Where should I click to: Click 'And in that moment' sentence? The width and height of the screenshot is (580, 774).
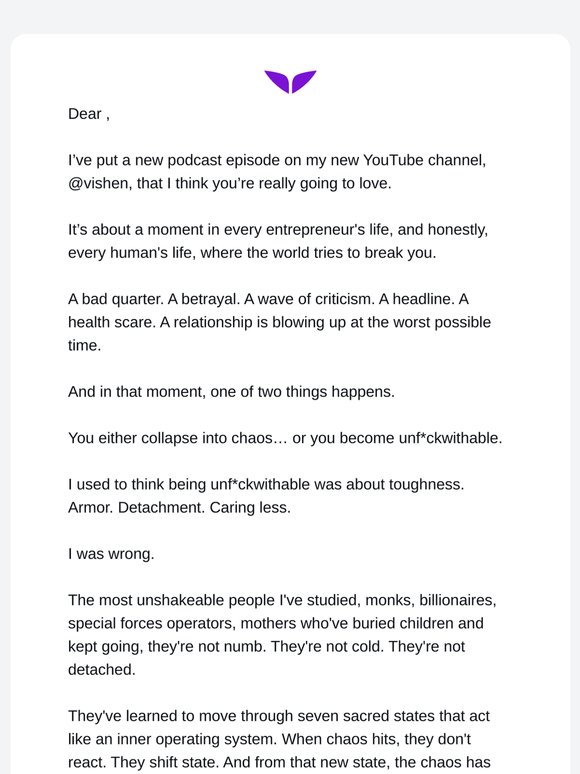click(x=232, y=392)
